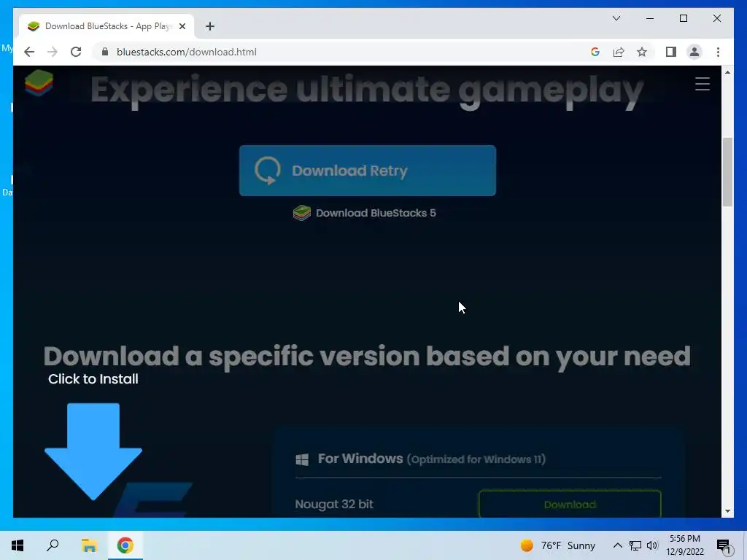Open the tab search dropdown chevron
747x560 pixels.
[x=616, y=18]
